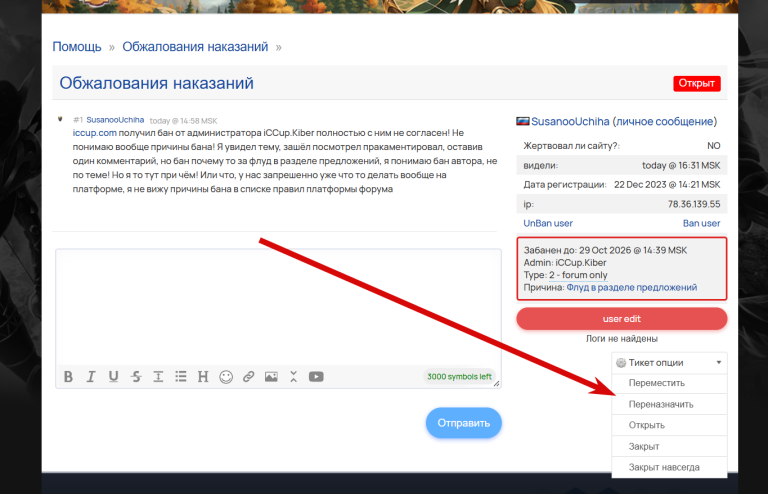Follow the iccup.com link in the post
Image resolution: width=768 pixels, height=494 pixels.
[95, 133]
